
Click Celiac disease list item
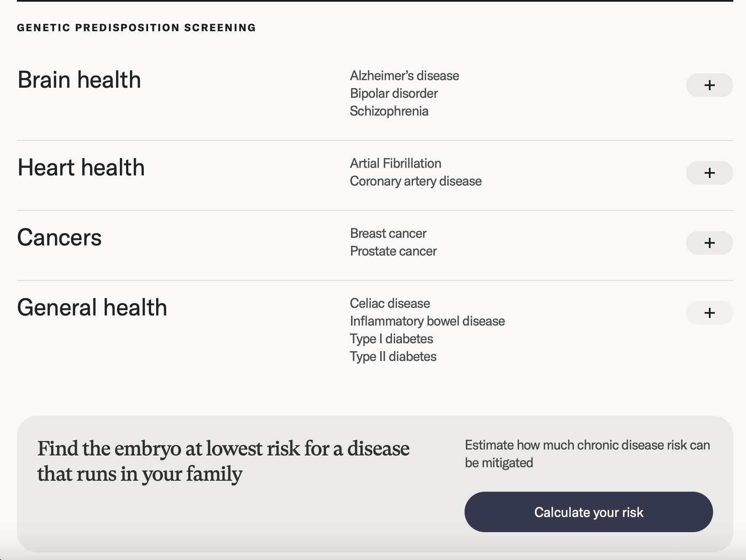coord(390,304)
